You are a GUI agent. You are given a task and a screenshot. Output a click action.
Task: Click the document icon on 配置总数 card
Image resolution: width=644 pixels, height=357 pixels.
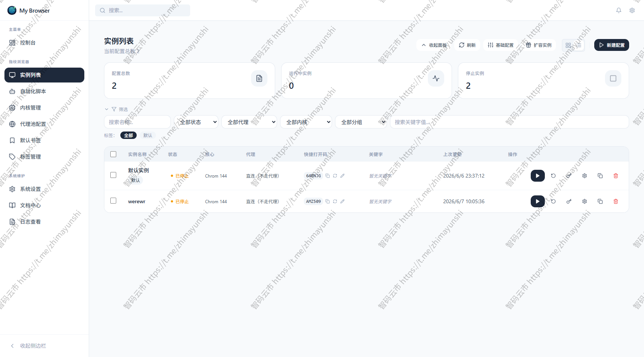(259, 78)
